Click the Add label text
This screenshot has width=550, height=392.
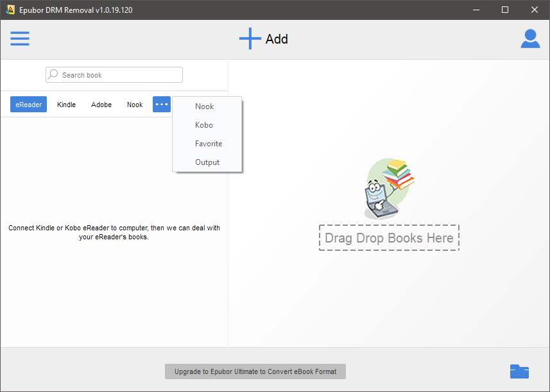coord(277,39)
